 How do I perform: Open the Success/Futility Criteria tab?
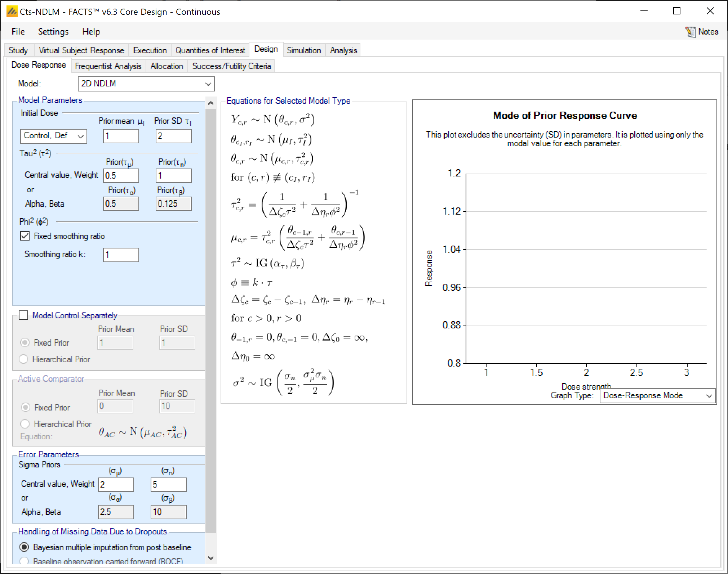pos(231,66)
